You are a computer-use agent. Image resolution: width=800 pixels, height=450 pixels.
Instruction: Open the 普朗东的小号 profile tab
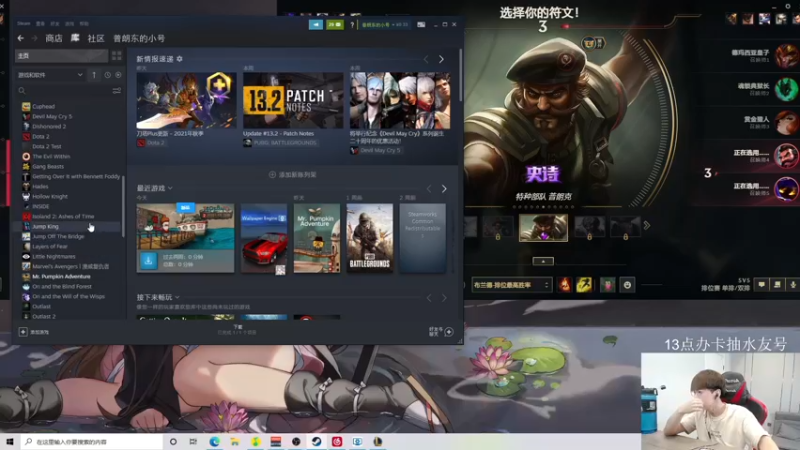(x=139, y=38)
